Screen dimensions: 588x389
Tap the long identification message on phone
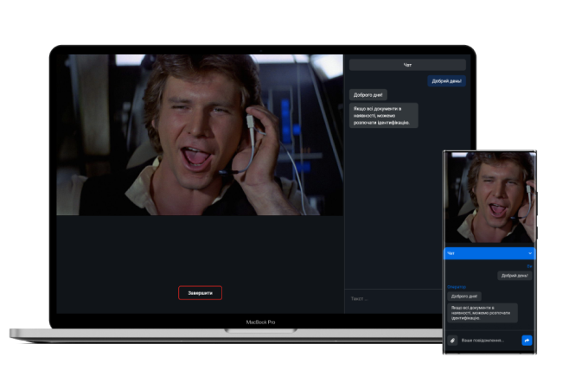480,313
